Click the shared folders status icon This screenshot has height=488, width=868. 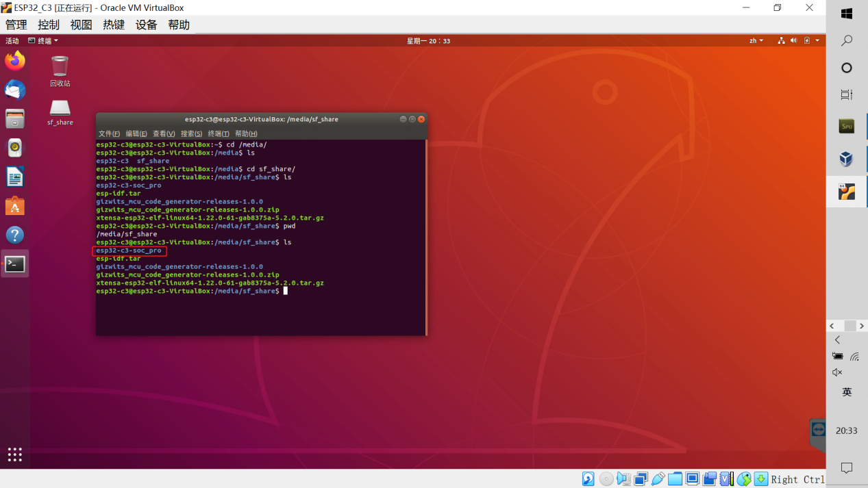point(675,479)
